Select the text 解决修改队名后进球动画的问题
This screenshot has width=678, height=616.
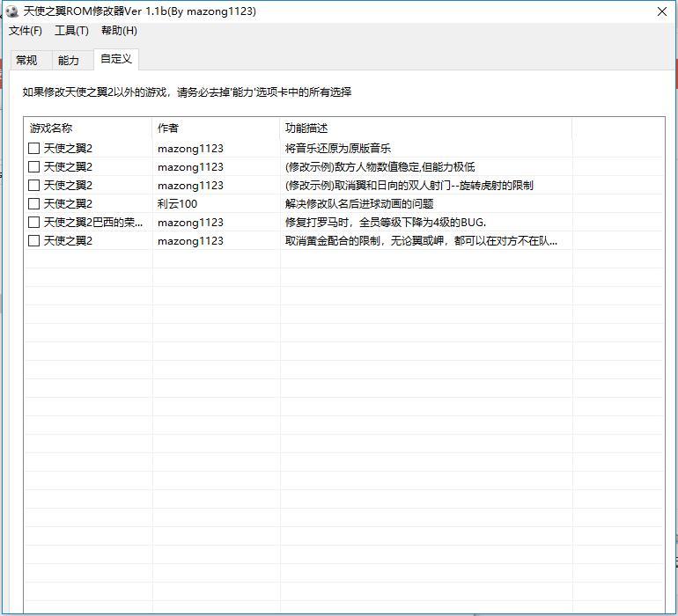359,203
